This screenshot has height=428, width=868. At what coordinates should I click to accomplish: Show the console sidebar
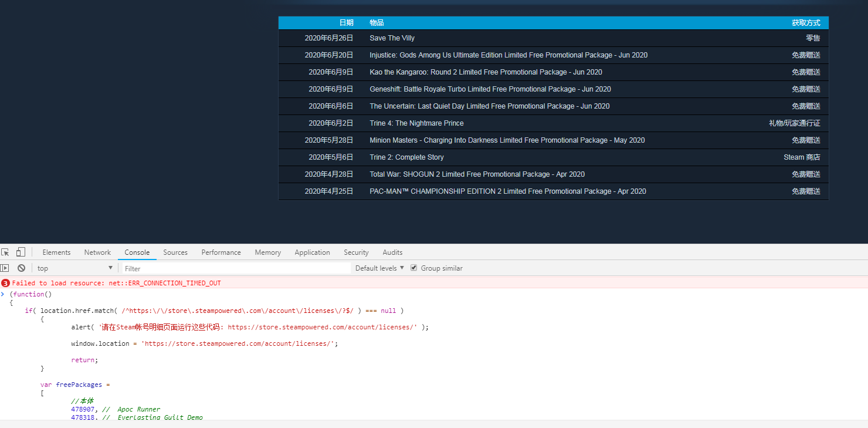pos(5,268)
